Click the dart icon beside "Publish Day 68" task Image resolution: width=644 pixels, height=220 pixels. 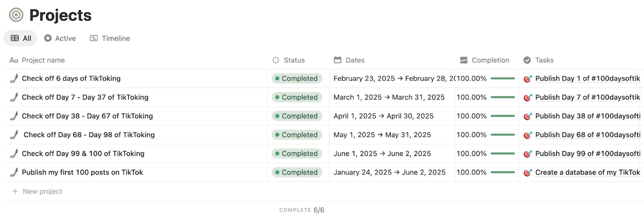(528, 135)
